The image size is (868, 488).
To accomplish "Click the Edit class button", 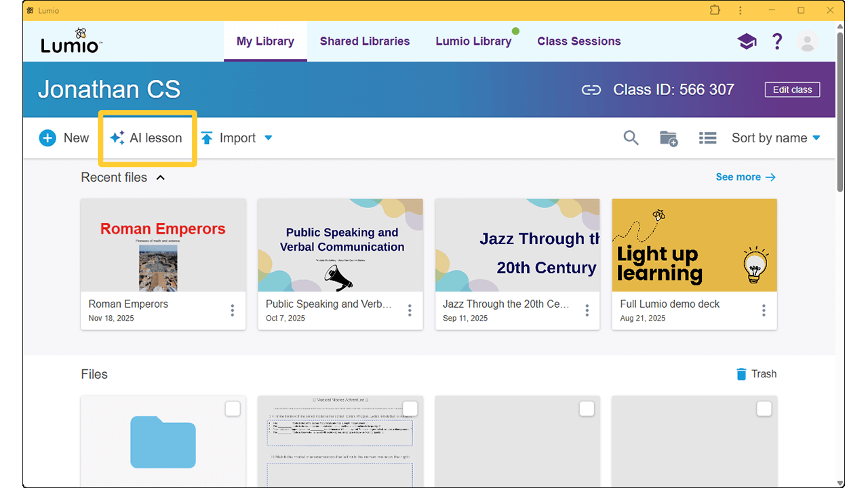I will coord(792,89).
